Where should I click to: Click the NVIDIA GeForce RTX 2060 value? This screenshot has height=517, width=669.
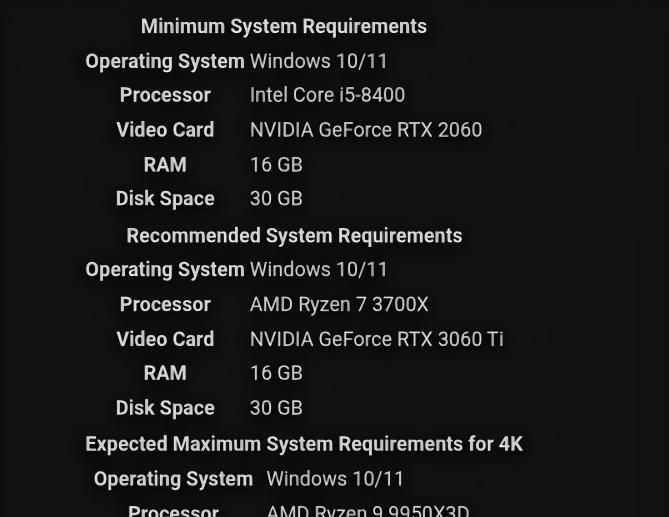point(366,130)
